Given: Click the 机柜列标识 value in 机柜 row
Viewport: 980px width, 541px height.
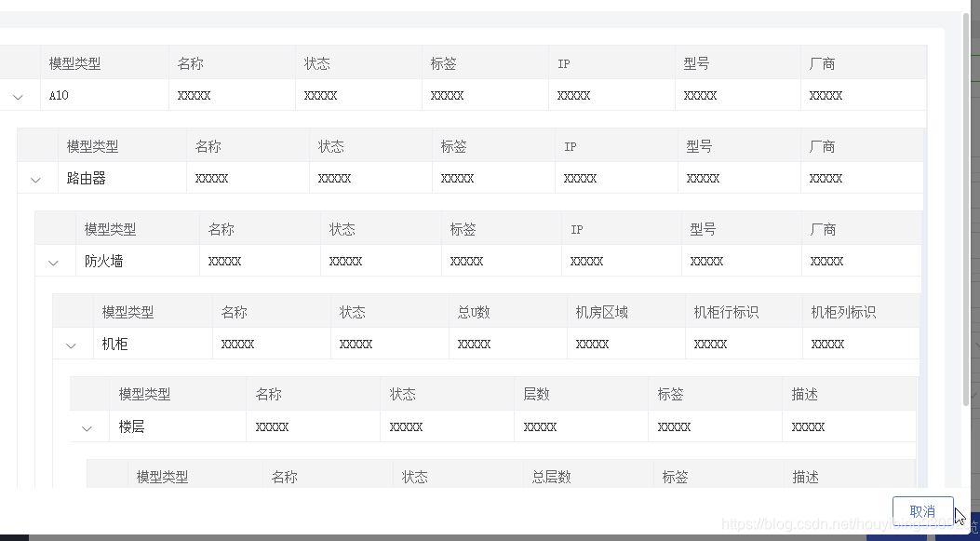Looking at the screenshot, I should (827, 344).
